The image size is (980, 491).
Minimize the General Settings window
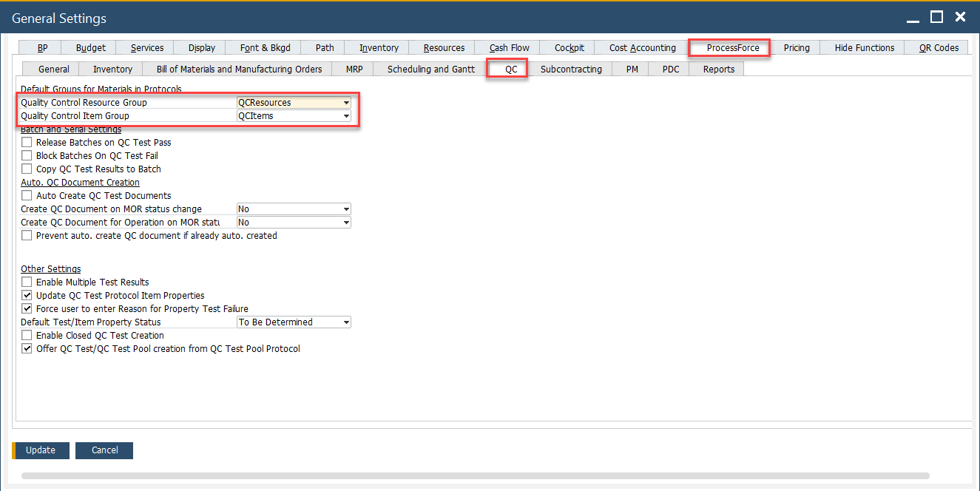click(x=913, y=17)
